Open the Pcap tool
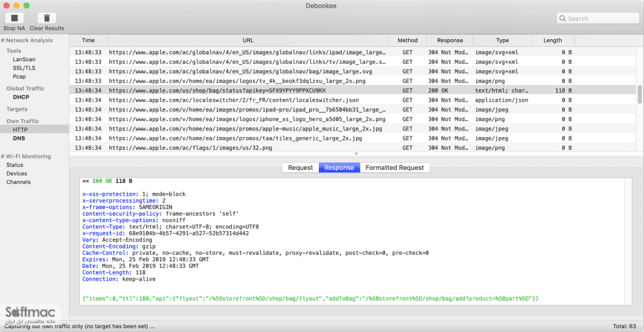Viewport: 644px width, 332px height. pos(19,77)
